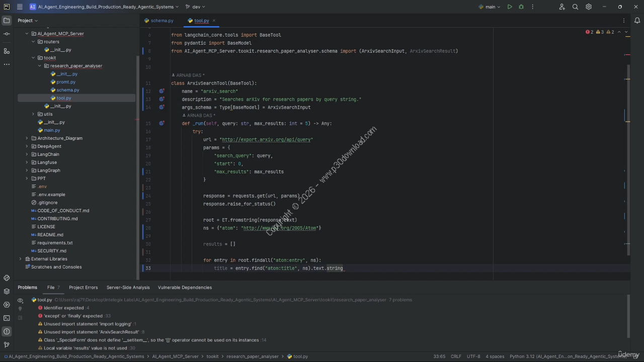Toggle the Project tool window button
Viewport: 644px width, 362px height.
tap(7, 21)
